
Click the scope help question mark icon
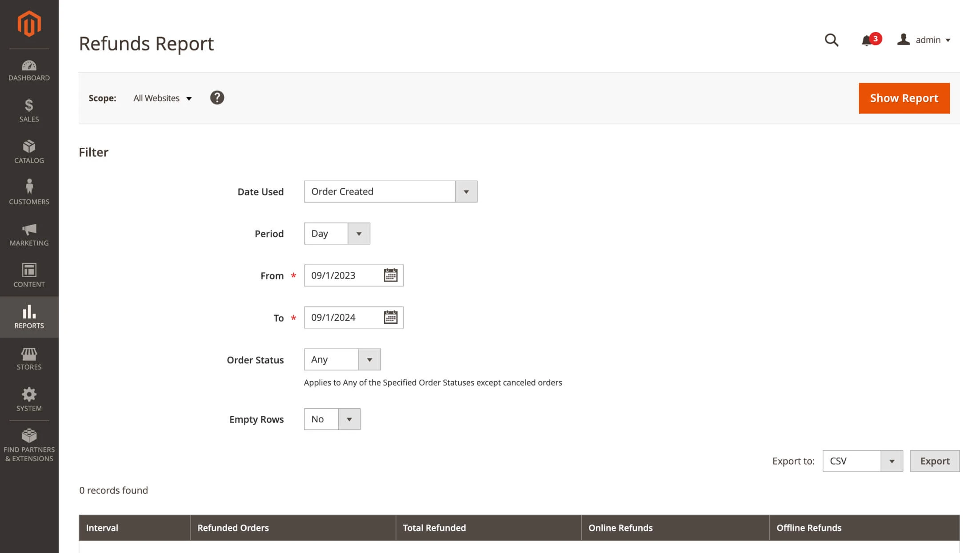coord(217,98)
